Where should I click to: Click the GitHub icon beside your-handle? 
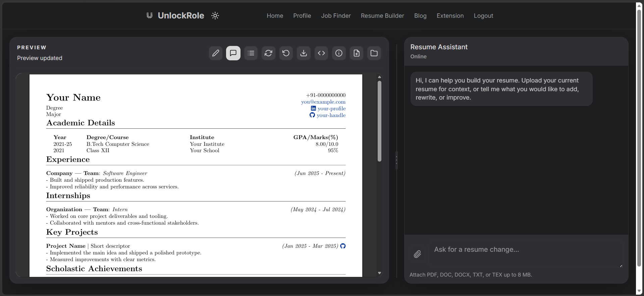coord(312,115)
